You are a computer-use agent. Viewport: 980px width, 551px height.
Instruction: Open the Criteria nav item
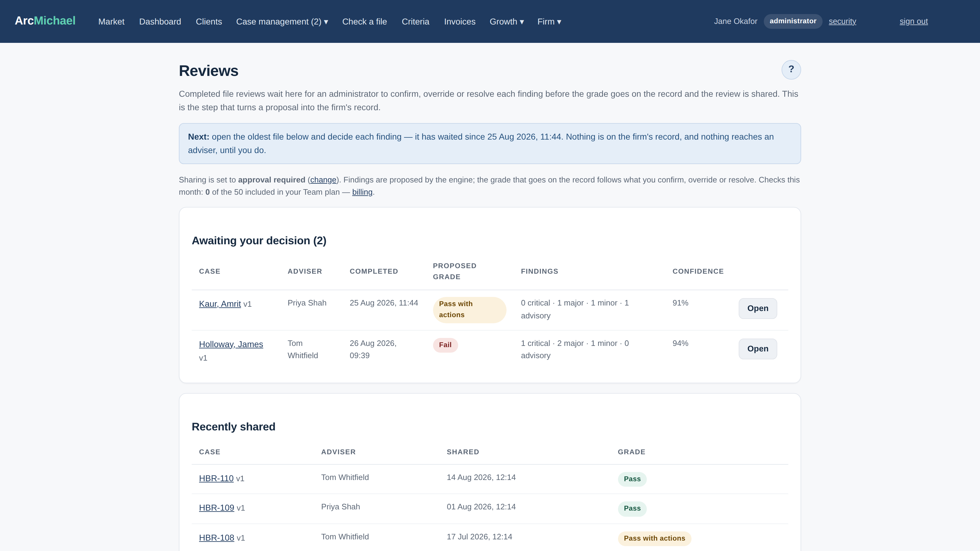click(x=415, y=22)
